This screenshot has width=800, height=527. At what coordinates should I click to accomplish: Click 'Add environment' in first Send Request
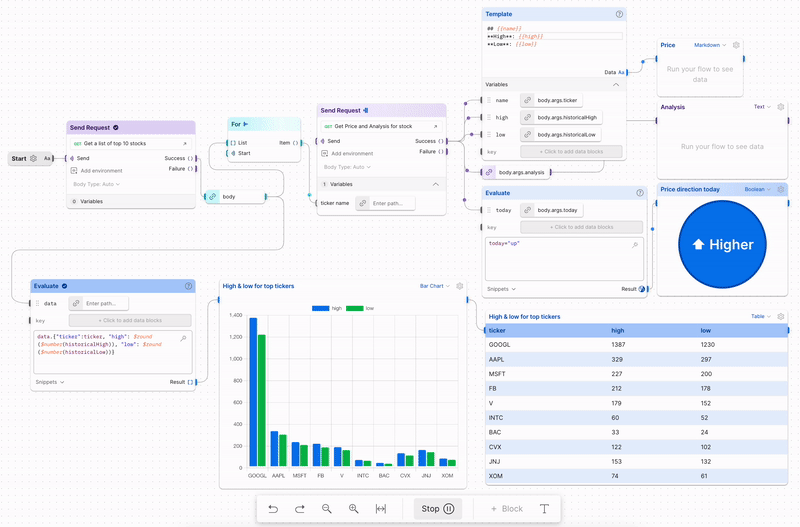point(100,171)
